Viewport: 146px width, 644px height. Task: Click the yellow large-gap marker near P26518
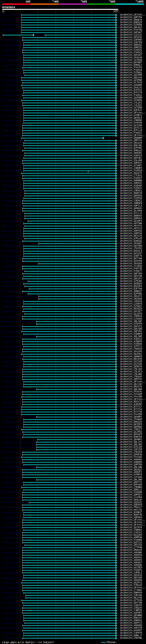pyautogui.click(x=88, y=172)
